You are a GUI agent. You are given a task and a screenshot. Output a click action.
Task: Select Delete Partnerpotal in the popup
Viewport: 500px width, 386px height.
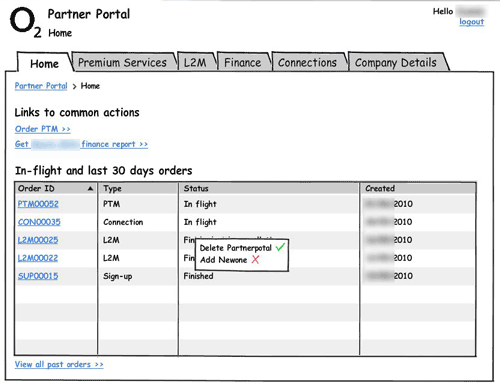point(236,248)
